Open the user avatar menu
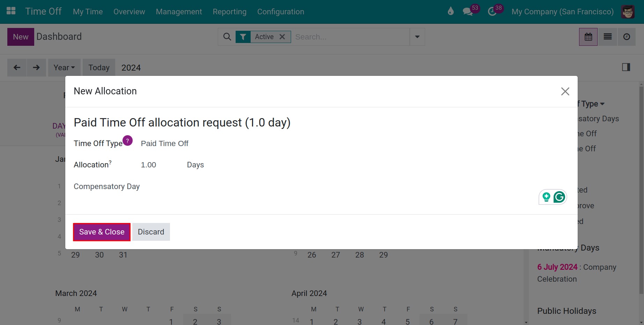 coord(628,12)
